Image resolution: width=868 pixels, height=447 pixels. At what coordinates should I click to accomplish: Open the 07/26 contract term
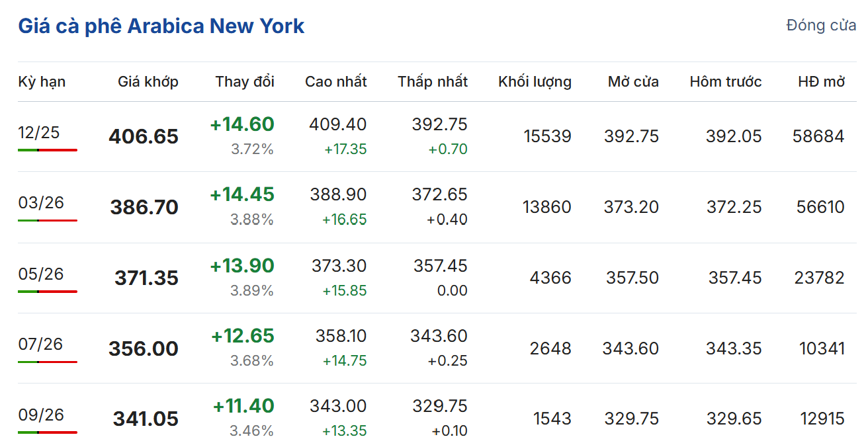coord(41,344)
